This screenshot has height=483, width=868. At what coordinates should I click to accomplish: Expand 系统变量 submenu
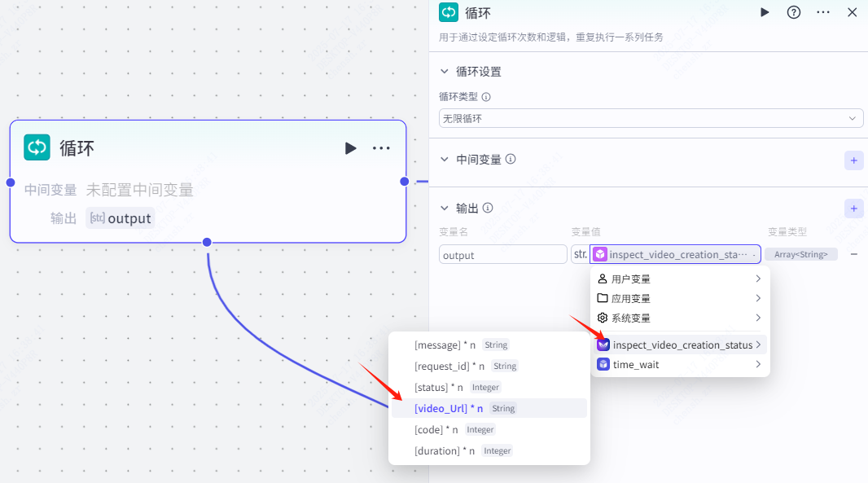(681, 318)
